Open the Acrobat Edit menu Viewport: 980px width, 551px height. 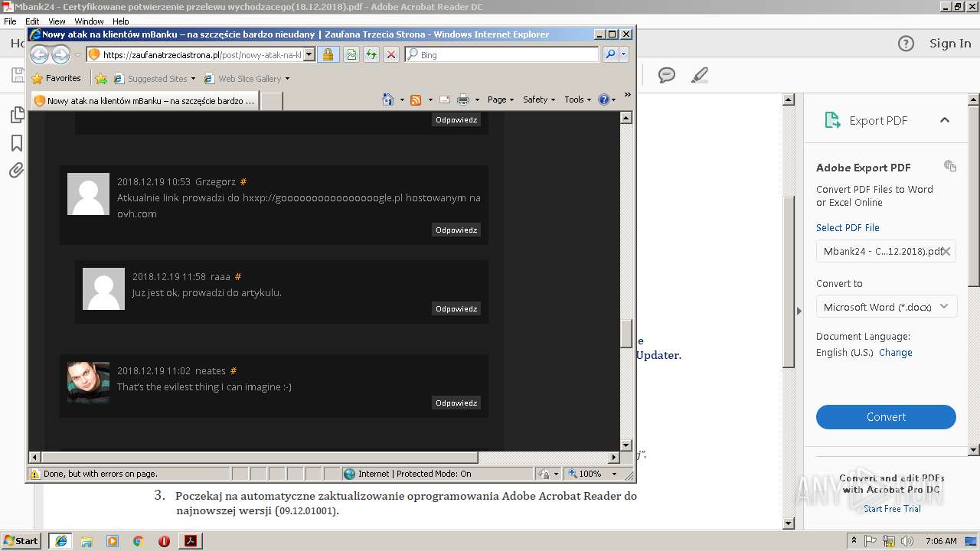click(x=32, y=21)
